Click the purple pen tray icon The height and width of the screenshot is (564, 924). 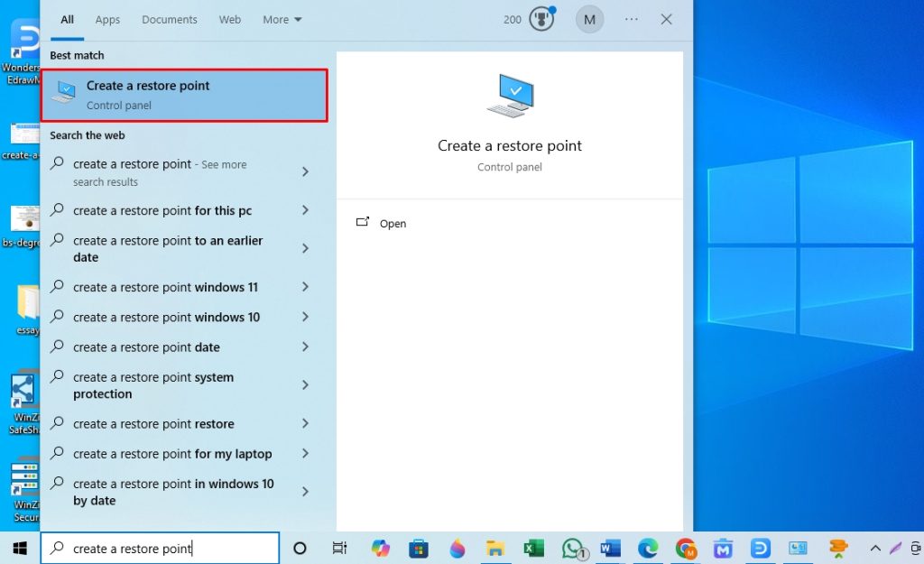(x=896, y=549)
